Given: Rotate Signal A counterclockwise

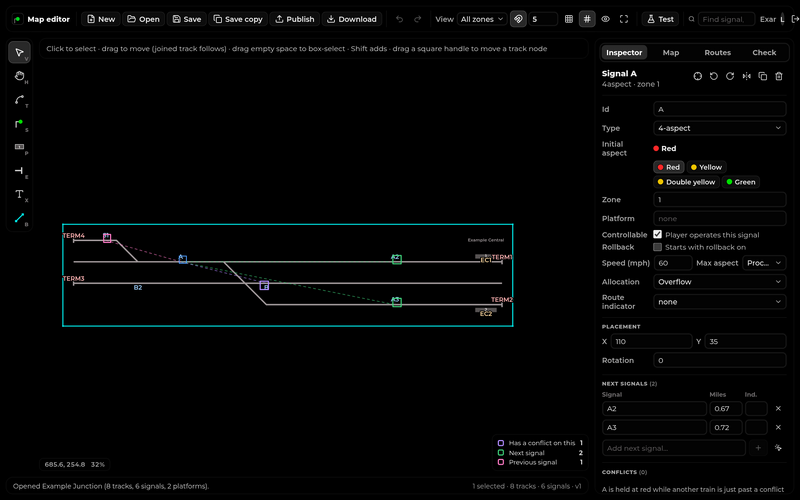Looking at the screenshot, I should (x=714, y=76).
